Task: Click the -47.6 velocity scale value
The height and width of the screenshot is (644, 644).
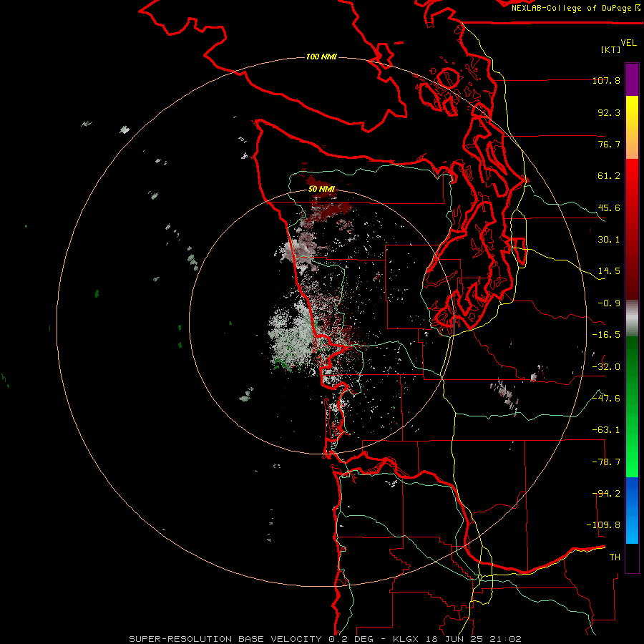Action: [606, 399]
